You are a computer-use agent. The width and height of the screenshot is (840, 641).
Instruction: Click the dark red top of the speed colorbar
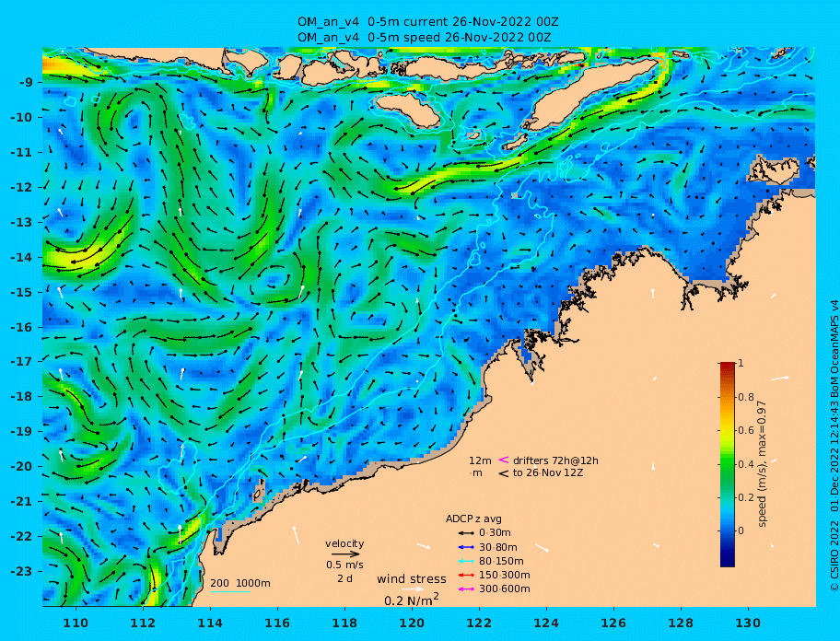click(x=728, y=366)
